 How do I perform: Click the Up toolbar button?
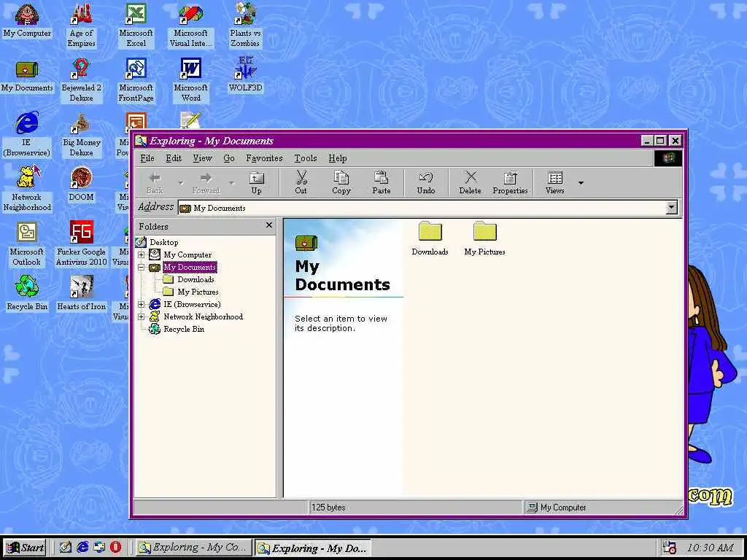[x=256, y=183]
